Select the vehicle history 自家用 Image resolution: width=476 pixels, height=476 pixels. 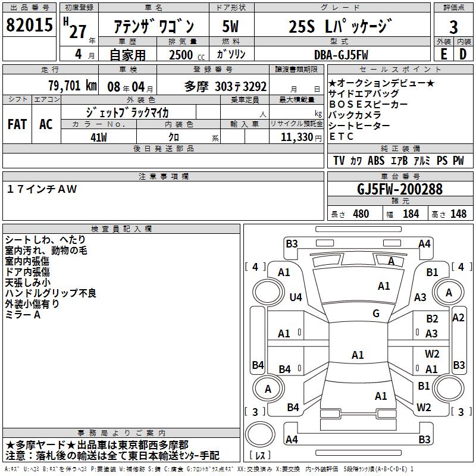127,55
